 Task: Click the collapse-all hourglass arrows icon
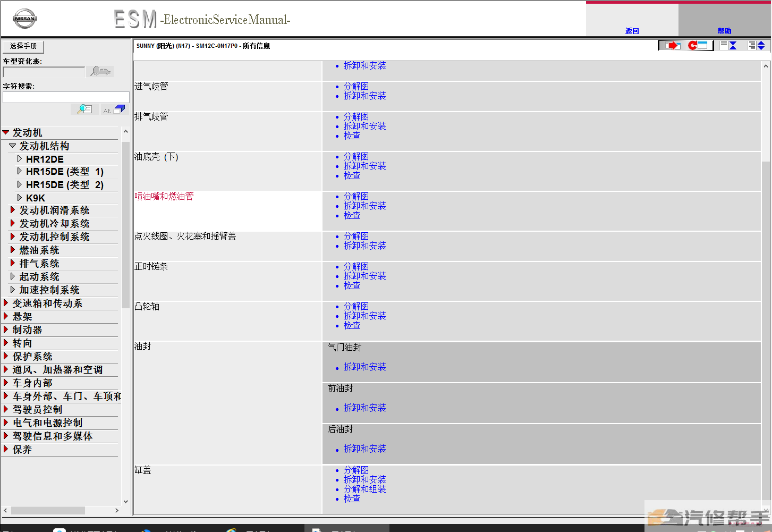[x=728, y=46]
